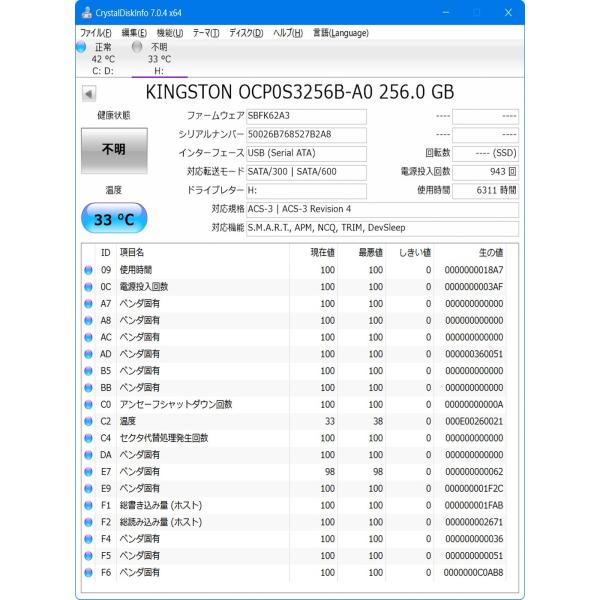
Task: Minimize the CrystalDiskInfo window
Action: [x=446, y=13]
